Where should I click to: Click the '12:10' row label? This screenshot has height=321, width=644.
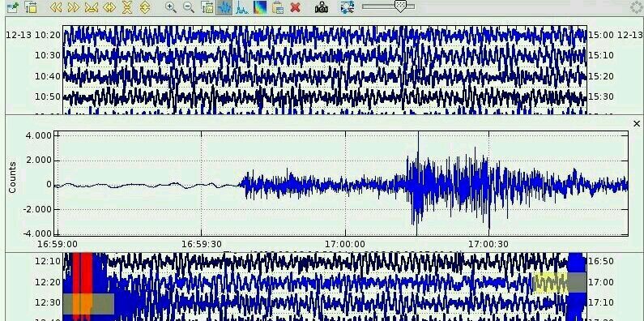(x=48, y=261)
